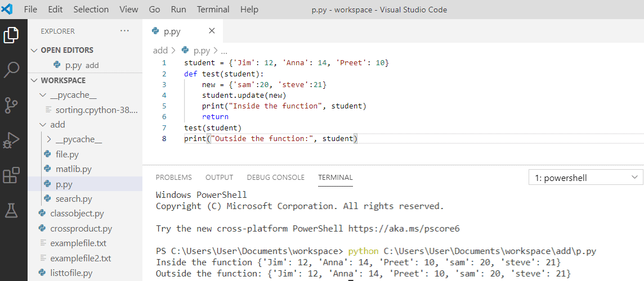Click the https://aka.ms/pscore6 terminal link
The width and height of the screenshot is (644, 281).
[404, 229]
